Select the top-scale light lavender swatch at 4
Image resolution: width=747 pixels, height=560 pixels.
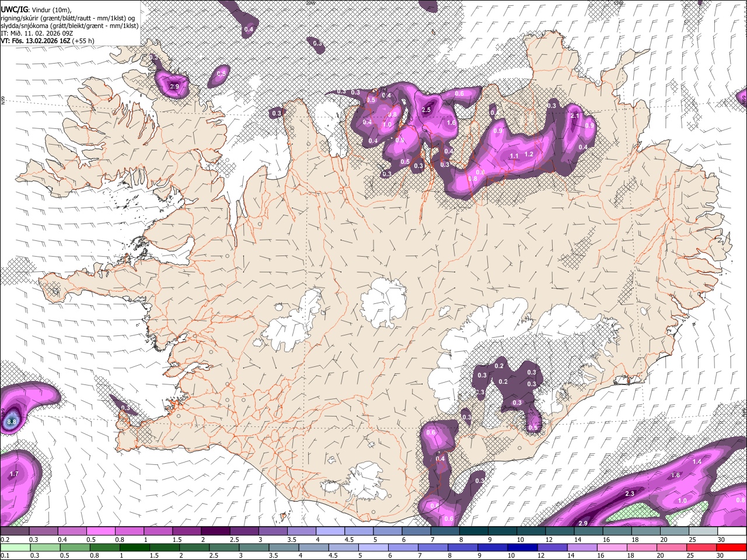coord(330,531)
